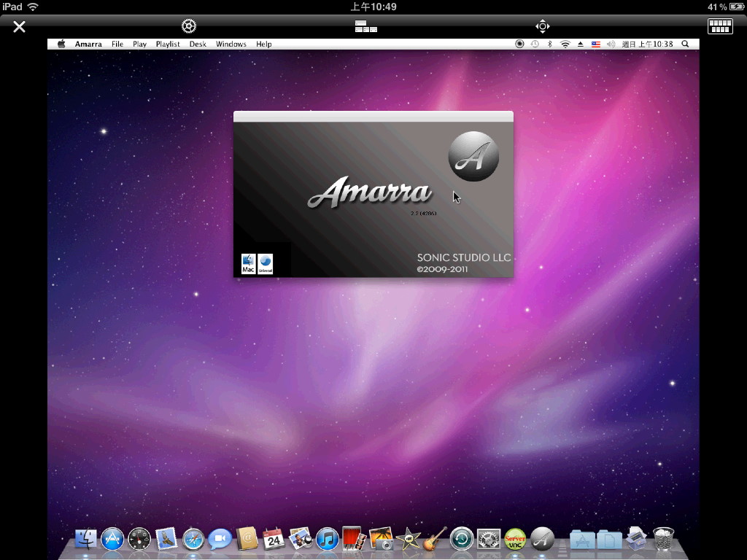Image resolution: width=747 pixels, height=560 pixels.
Task: Open the remote viewer settings gear
Action: pos(189,26)
